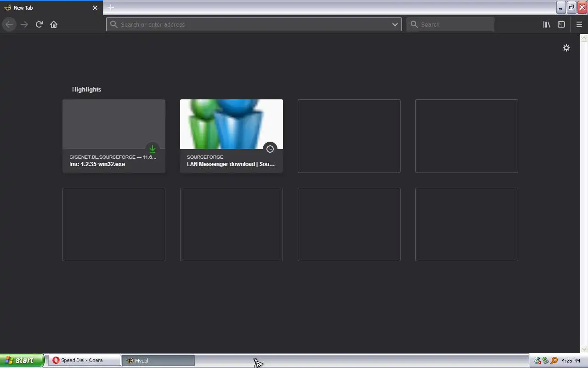
Task: Click the page scrollbar down arrow
Action: click(x=584, y=350)
